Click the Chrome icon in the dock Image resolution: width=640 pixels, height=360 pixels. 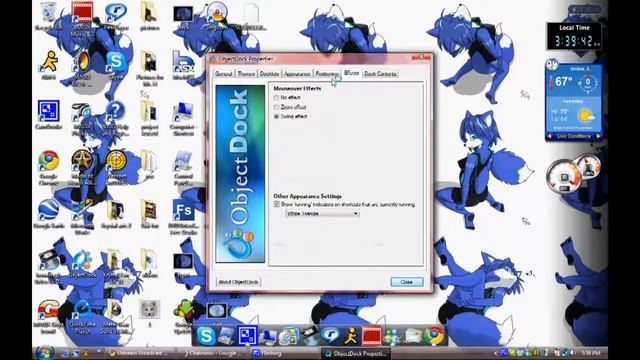[x=434, y=336]
